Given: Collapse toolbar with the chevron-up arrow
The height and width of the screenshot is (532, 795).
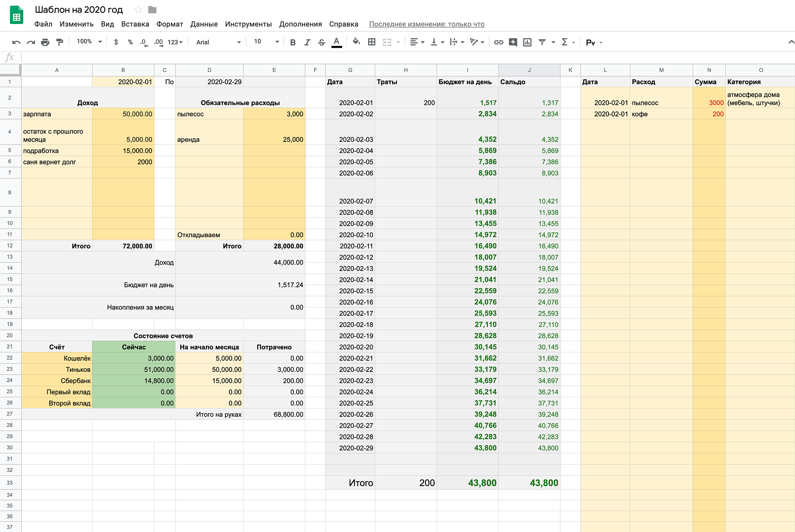Looking at the screenshot, I should pos(791,42).
